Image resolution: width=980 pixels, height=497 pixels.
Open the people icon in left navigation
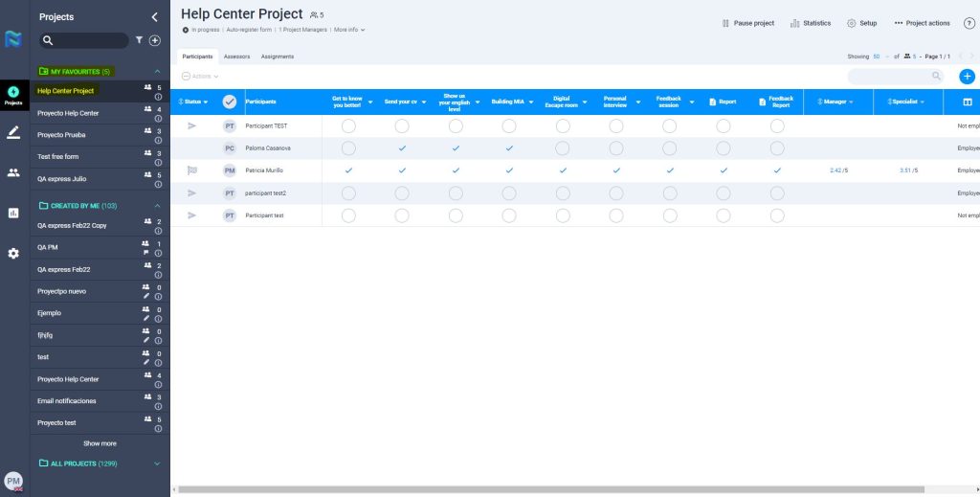pos(13,172)
